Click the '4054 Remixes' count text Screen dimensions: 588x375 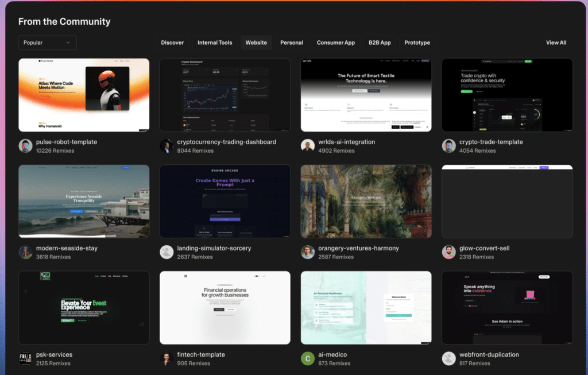pos(477,151)
